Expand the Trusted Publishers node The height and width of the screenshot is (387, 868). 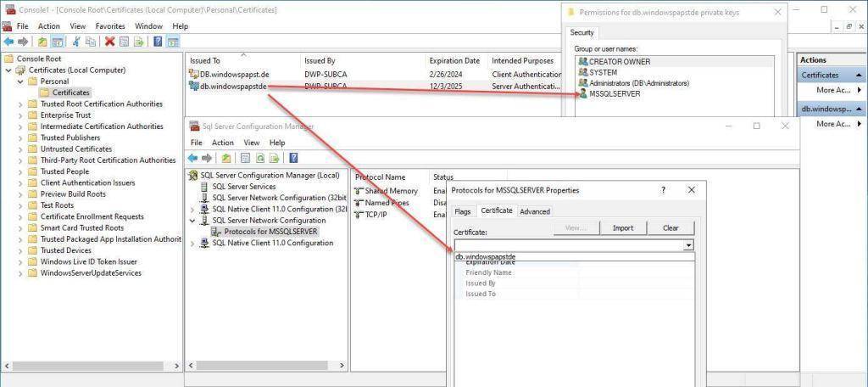click(x=20, y=138)
